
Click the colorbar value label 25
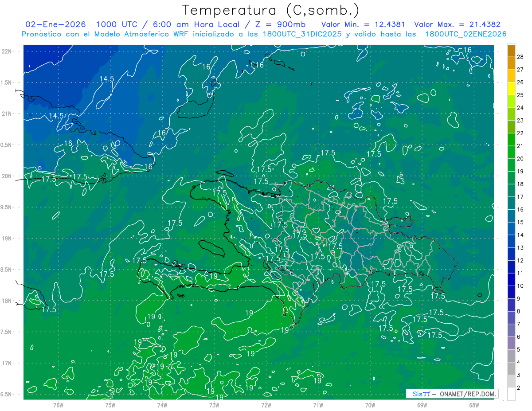(x=520, y=95)
